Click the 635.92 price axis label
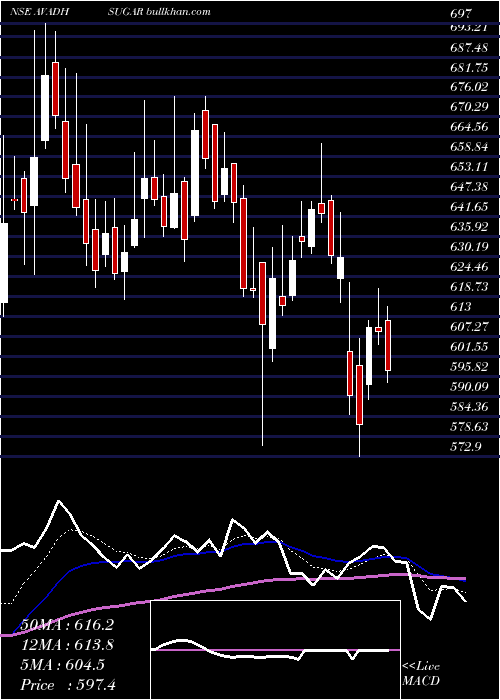This screenshot has width=500, height=700. (469, 227)
